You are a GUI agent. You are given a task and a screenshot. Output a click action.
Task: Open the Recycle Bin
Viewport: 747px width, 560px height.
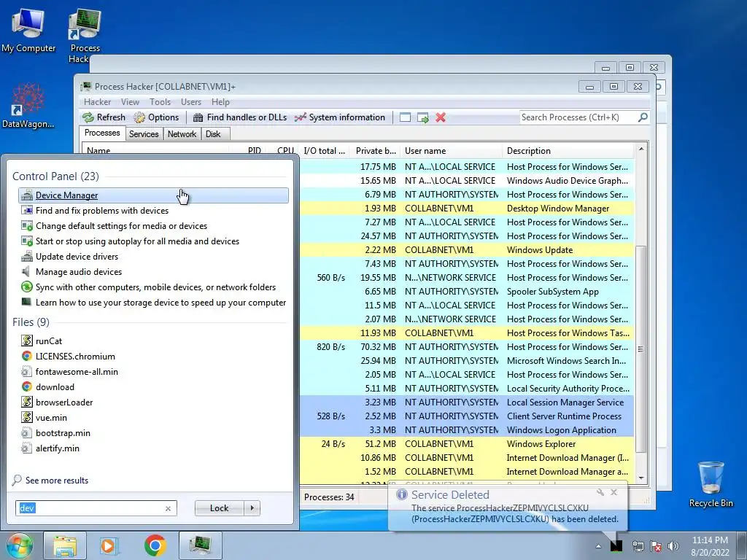(711, 483)
